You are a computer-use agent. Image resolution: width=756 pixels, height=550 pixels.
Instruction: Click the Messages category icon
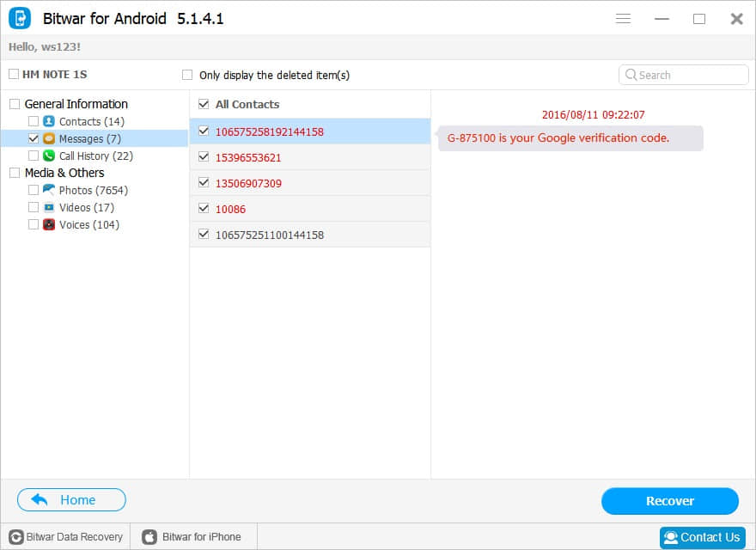[49, 138]
